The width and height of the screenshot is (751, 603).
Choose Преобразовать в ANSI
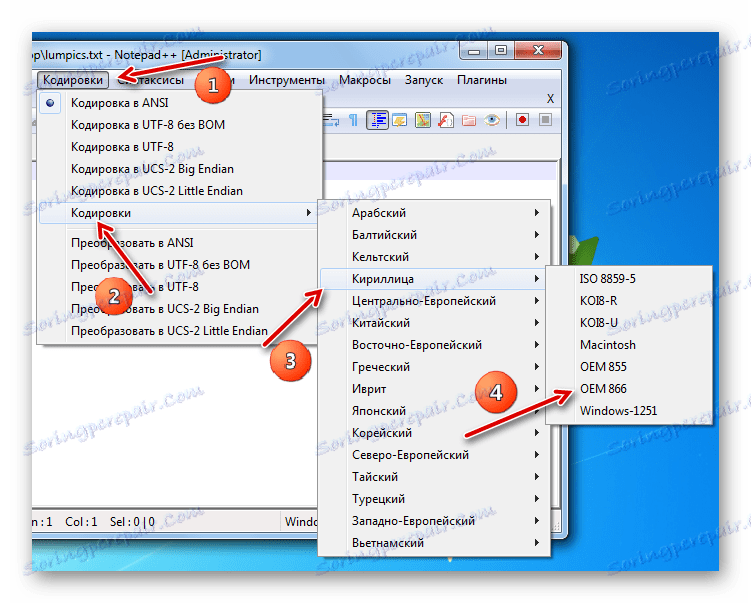pyautogui.click(x=180, y=243)
